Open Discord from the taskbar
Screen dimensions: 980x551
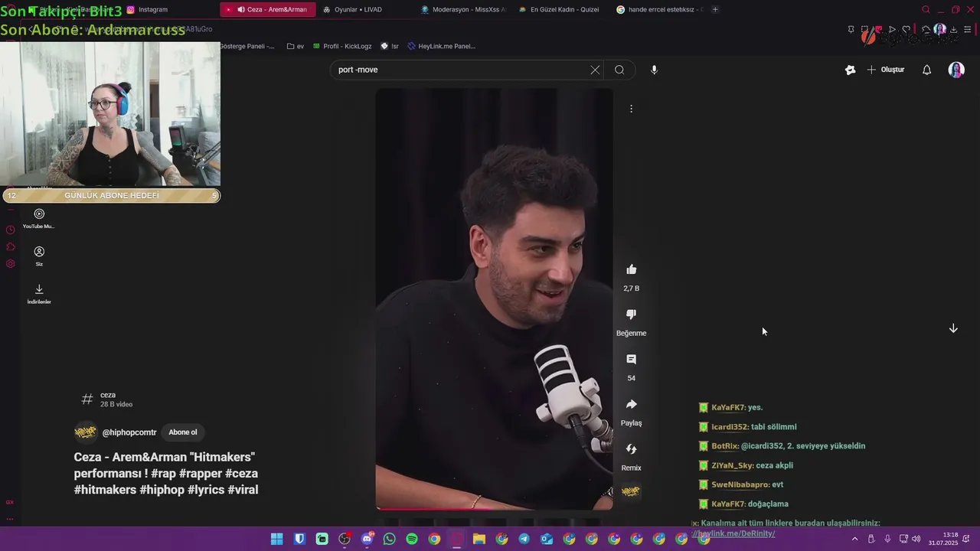click(x=367, y=539)
